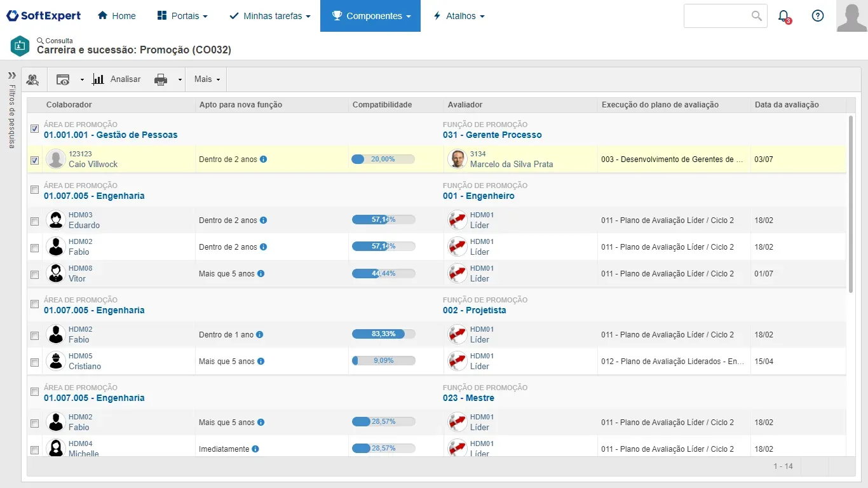Screen dimensions: 868x488
Task: Select the Cristiano row checkbox
Action: [x=34, y=362]
